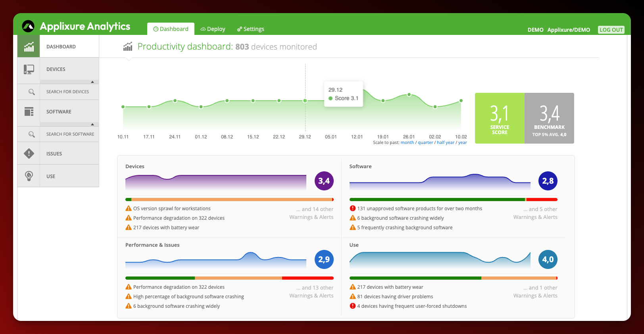Open Software '... and 5 other' warnings
The height and width of the screenshot is (334, 644).
(535, 213)
